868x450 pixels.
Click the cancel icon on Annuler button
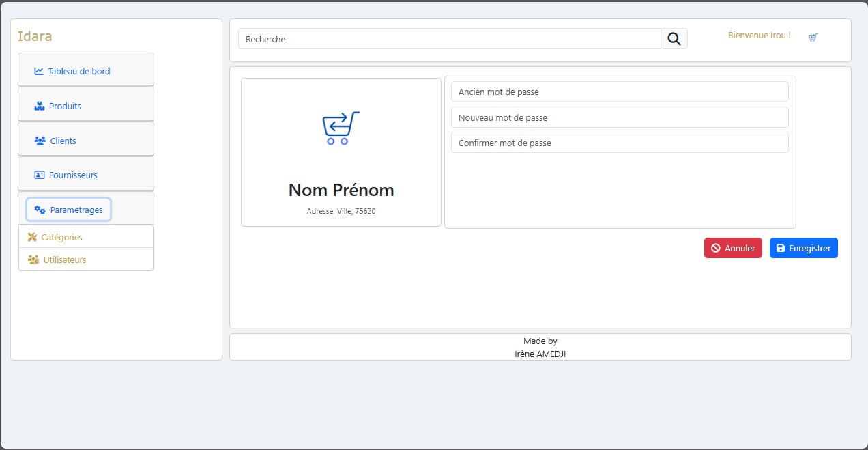point(716,248)
